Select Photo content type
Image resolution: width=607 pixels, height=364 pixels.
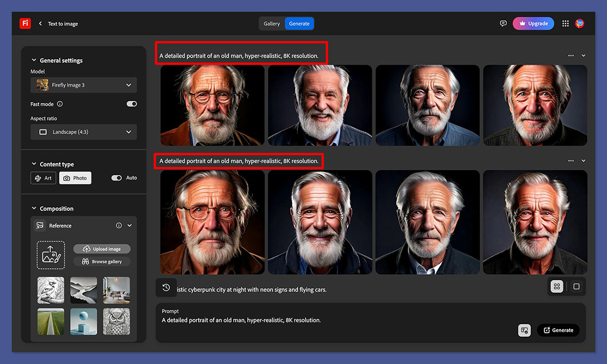75,178
